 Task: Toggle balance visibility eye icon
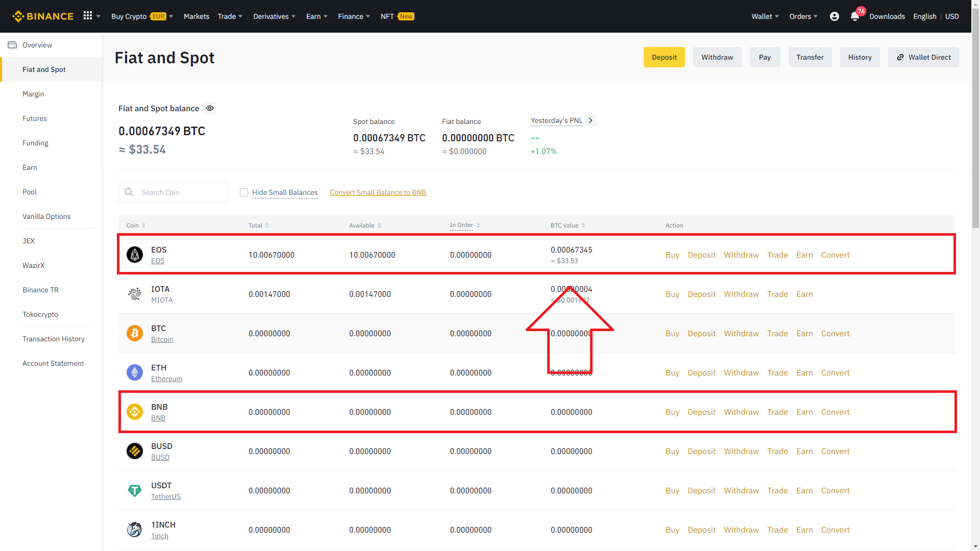210,108
